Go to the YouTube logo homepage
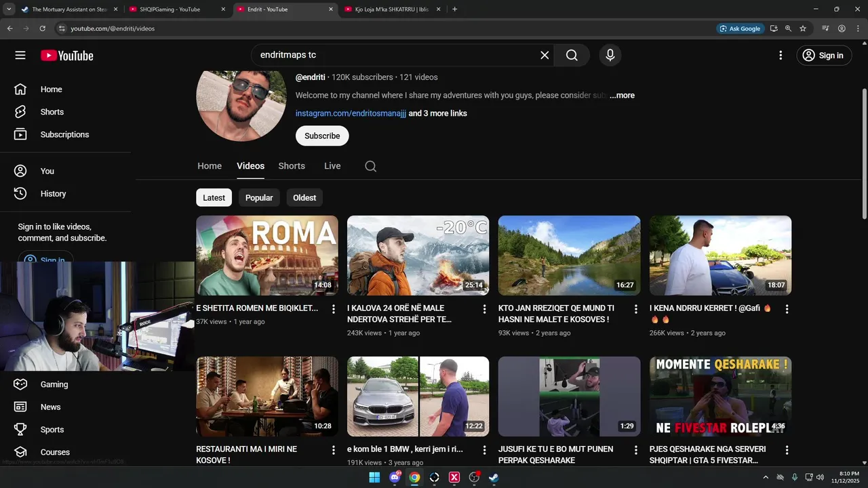This screenshot has height=488, width=868. pyautogui.click(x=66, y=56)
